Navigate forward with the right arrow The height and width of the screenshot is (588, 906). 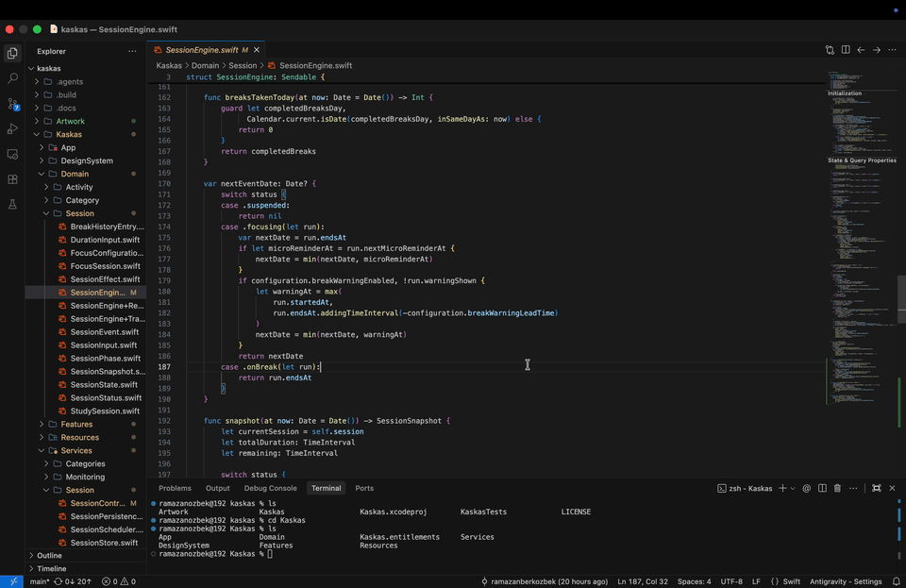click(x=877, y=50)
